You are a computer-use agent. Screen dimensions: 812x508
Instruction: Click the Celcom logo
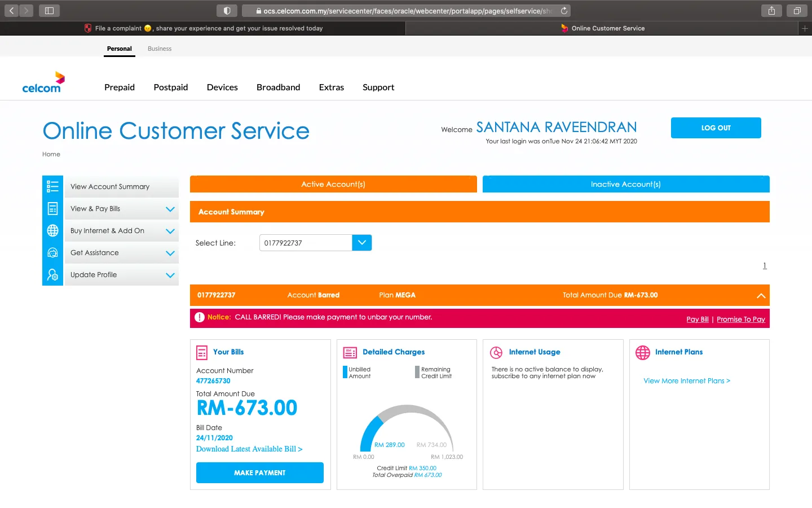[43, 82]
